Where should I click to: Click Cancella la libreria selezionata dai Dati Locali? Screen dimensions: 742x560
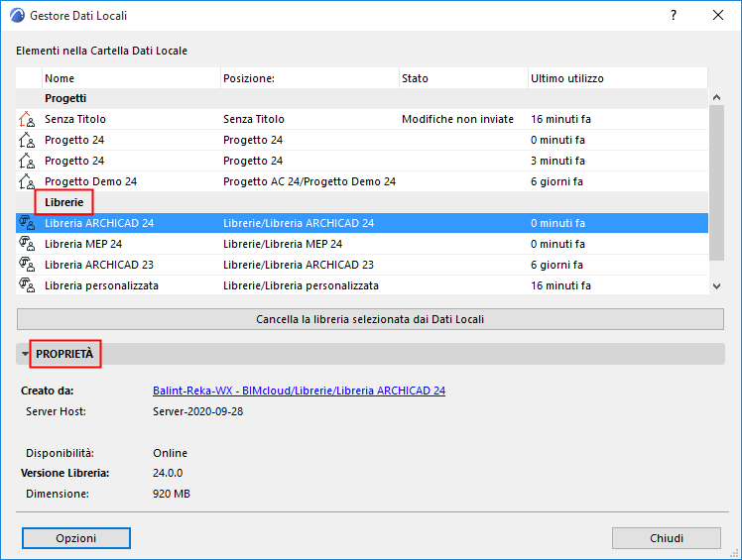(x=370, y=319)
